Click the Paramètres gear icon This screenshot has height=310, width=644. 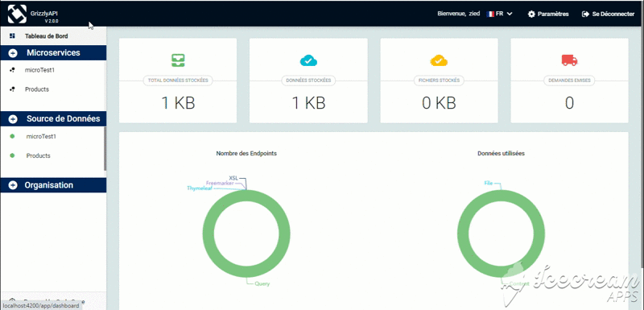531,14
